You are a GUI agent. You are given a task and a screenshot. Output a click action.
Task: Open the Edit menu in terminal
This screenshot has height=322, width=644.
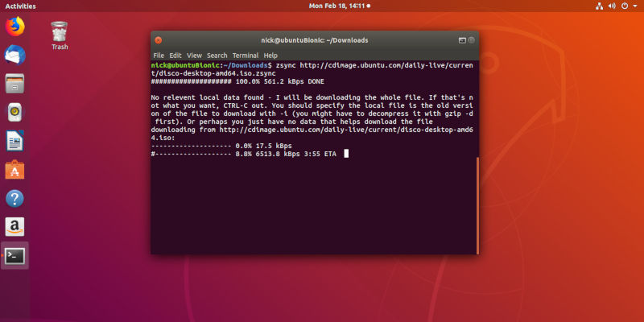coord(175,56)
